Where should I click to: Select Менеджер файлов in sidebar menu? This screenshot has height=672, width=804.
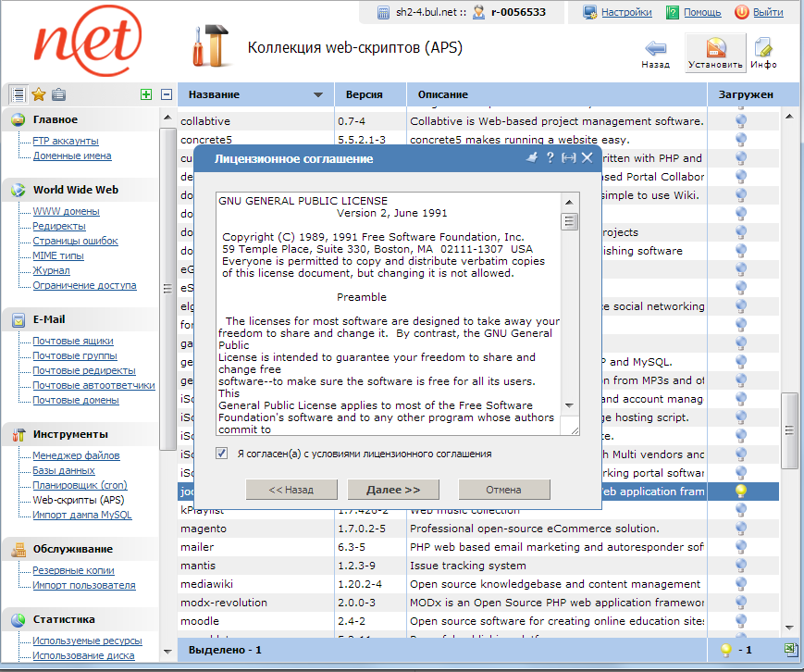coord(76,455)
